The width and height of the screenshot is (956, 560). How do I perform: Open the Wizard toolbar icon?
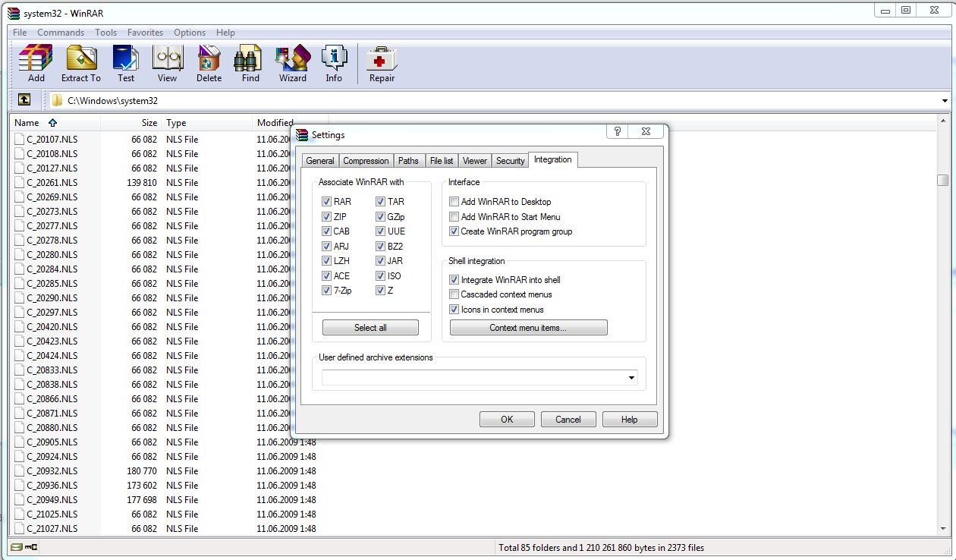tap(293, 64)
